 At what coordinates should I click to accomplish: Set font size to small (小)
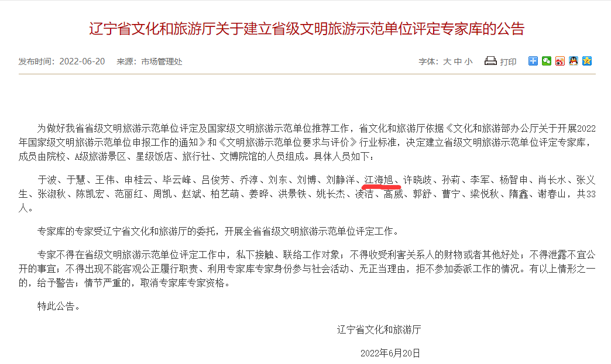tap(469, 61)
